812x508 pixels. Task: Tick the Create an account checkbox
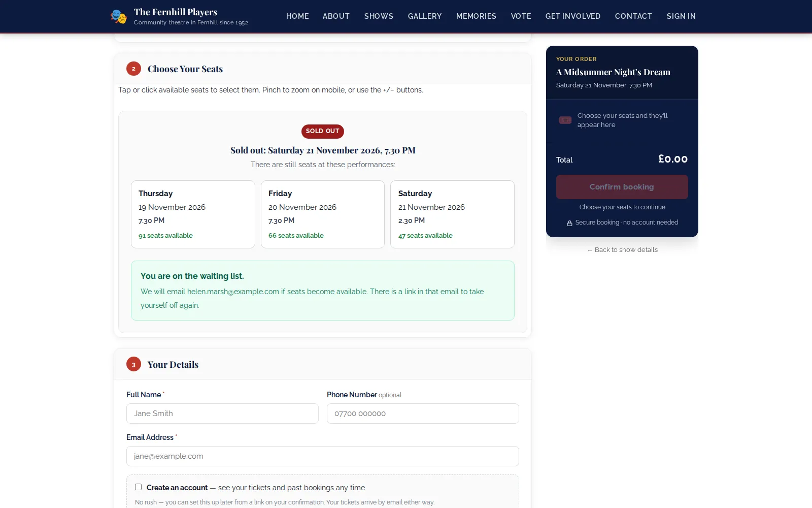coord(138,487)
